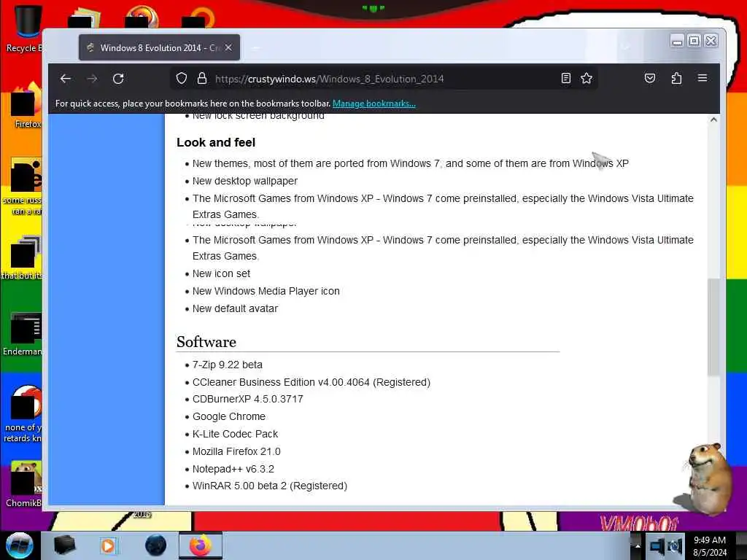Click the disabled forward arrow button
The image size is (747, 560).
tap(92, 79)
